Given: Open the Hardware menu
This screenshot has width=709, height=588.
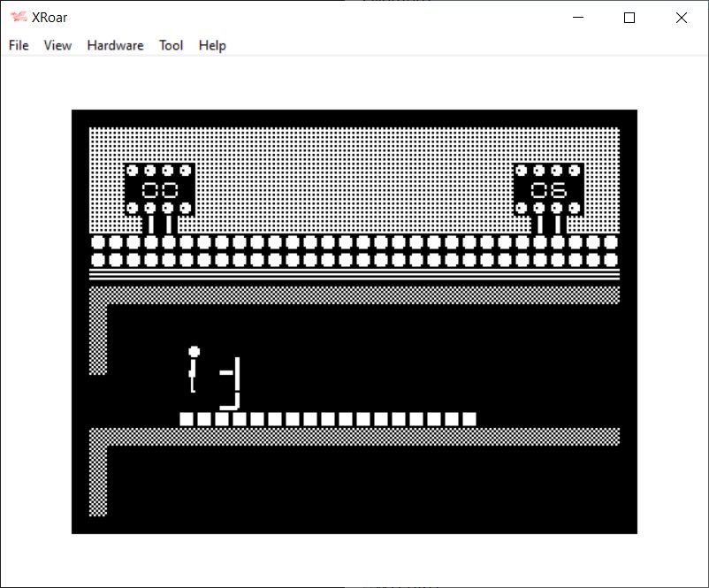Looking at the screenshot, I should [115, 45].
